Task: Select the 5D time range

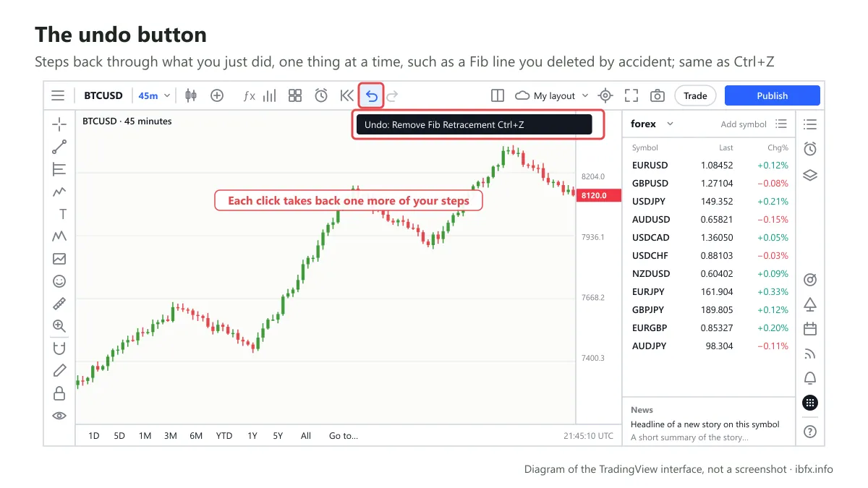Action: tap(119, 435)
